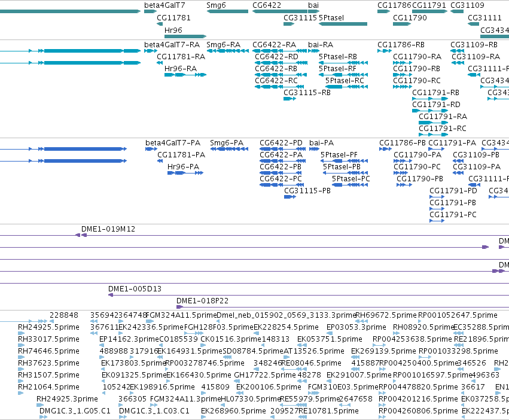Click EST RP004260806.5prime
509x420 pixels.
tap(419, 411)
